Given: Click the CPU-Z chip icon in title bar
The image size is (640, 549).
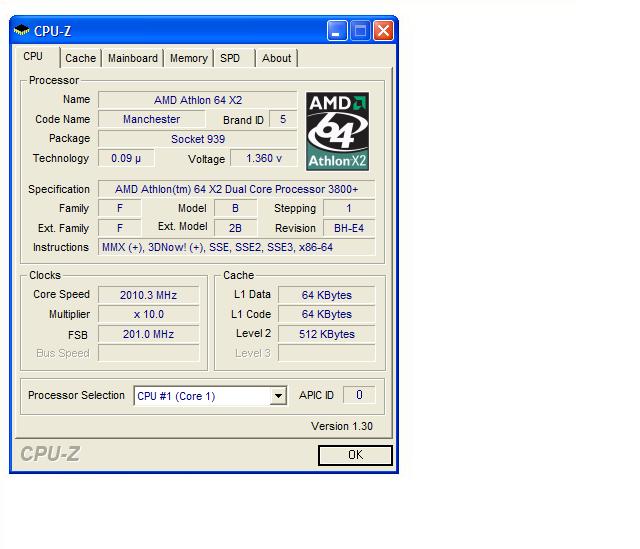Looking at the screenshot, I should pos(21,30).
